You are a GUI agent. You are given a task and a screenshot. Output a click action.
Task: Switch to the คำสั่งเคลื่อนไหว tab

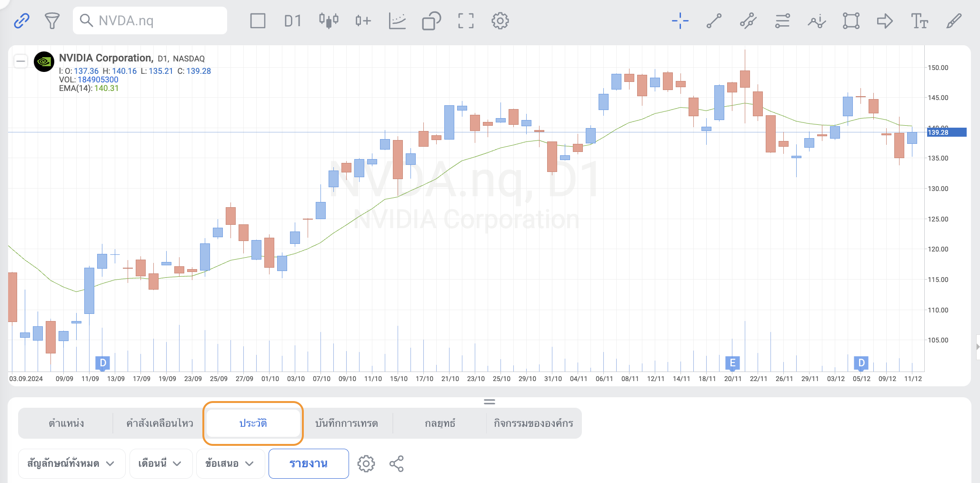(x=160, y=423)
